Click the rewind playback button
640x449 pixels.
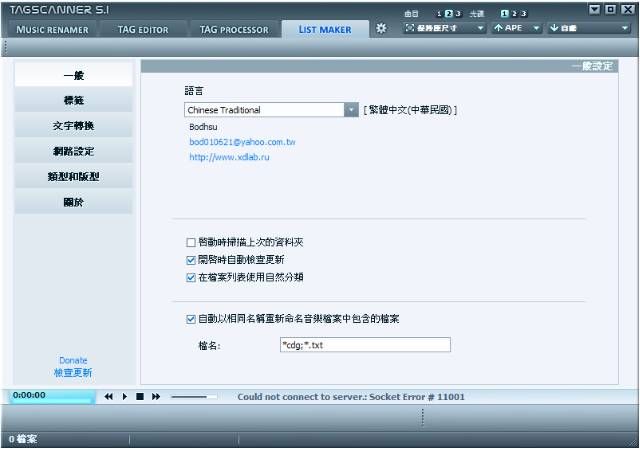tap(109, 397)
